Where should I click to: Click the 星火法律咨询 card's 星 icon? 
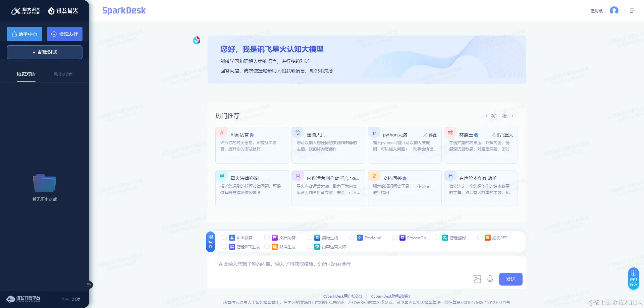[x=222, y=176]
